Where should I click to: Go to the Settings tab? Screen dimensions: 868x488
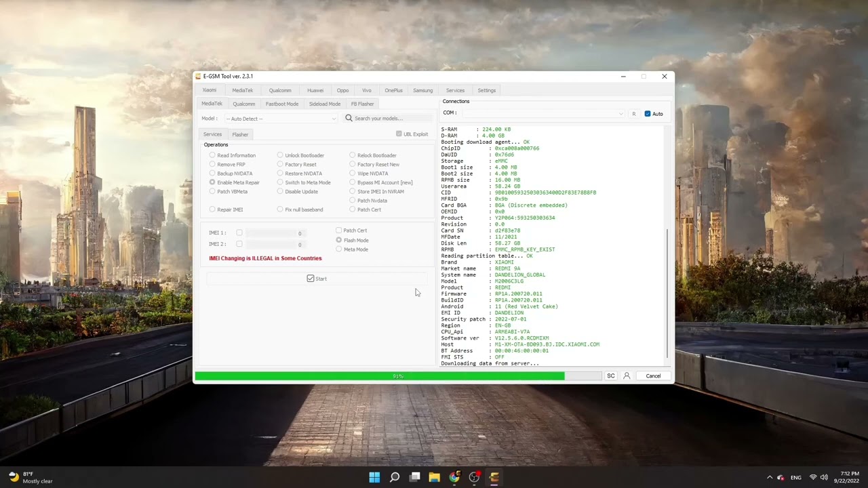(486, 90)
